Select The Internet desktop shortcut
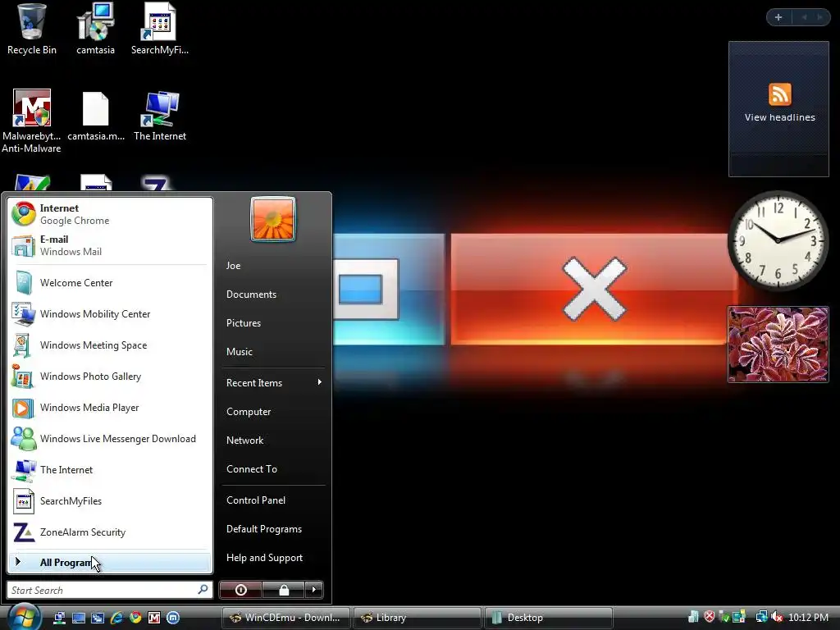This screenshot has height=630, width=840. [160, 116]
